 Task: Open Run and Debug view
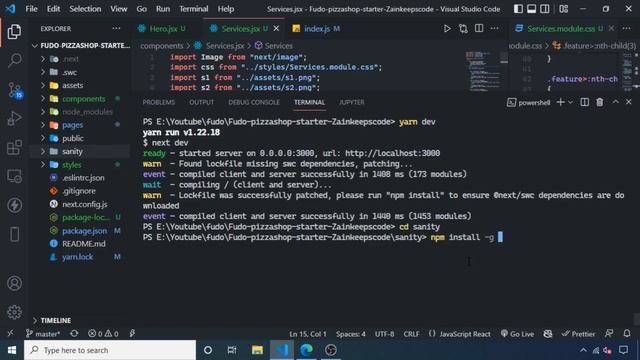coord(14,118)
